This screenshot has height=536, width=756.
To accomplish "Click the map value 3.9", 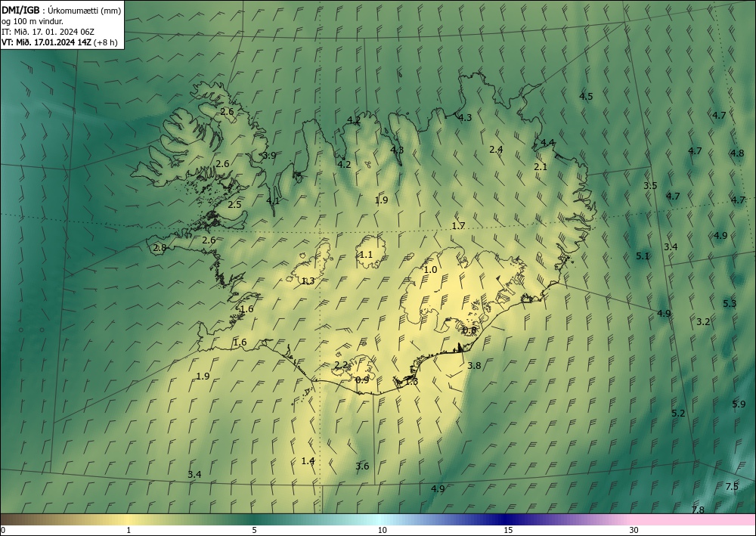I will pyautogui.click(x=269, y=155).
